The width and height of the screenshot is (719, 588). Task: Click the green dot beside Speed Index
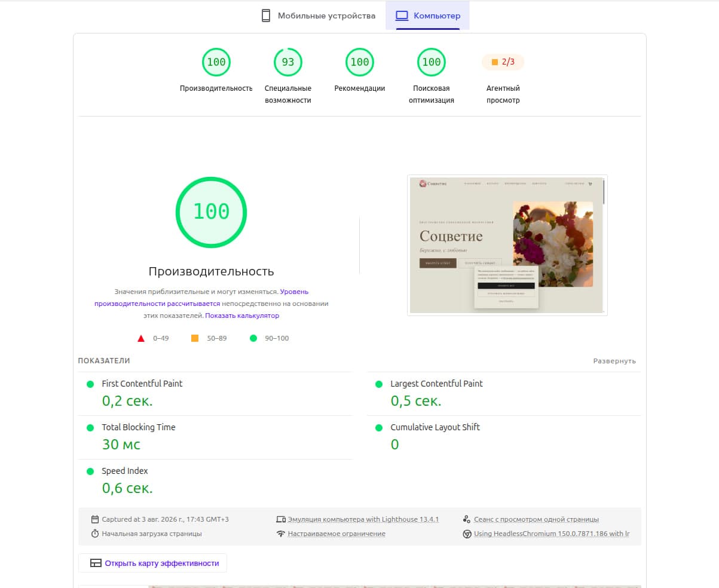pos(90,471)
